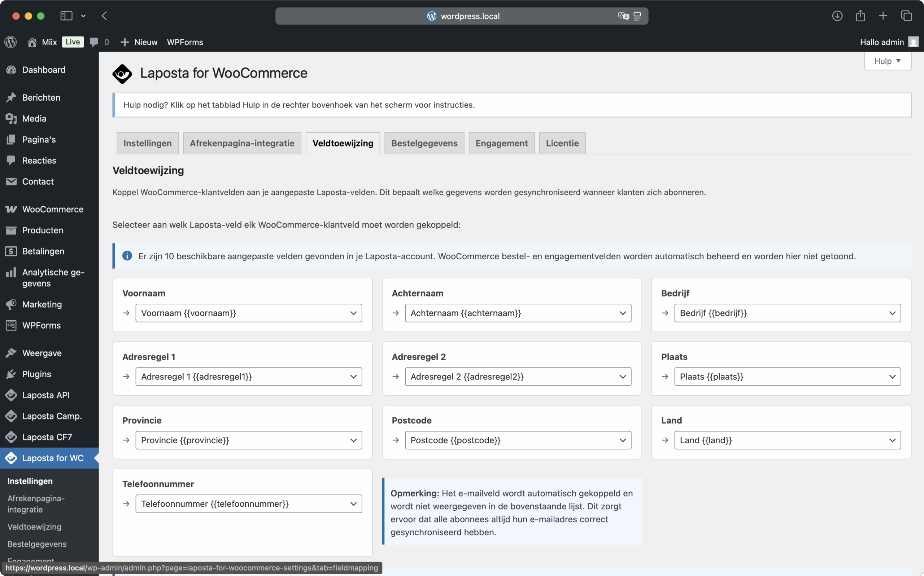Open Veldtoewijzing in sidebar submenu
Image resolution: width=924 pixels, height=576 pixels.
34,527
